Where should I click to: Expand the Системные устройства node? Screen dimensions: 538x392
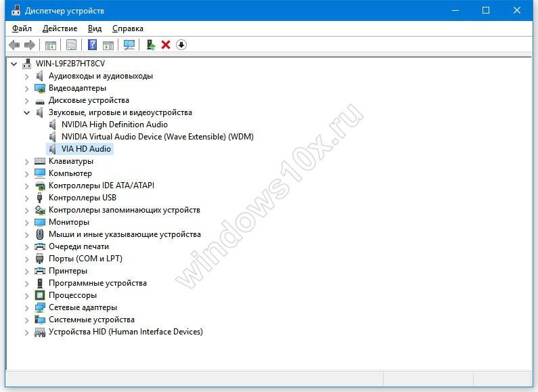click(27, 320)
